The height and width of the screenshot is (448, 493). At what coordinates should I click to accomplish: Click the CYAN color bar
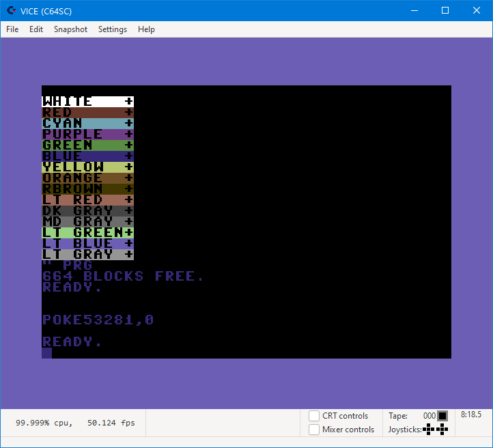click(x=87, y=123)
